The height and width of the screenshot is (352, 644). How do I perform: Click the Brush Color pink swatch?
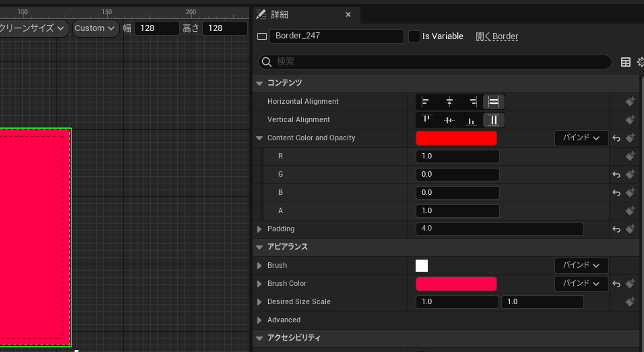456,284
